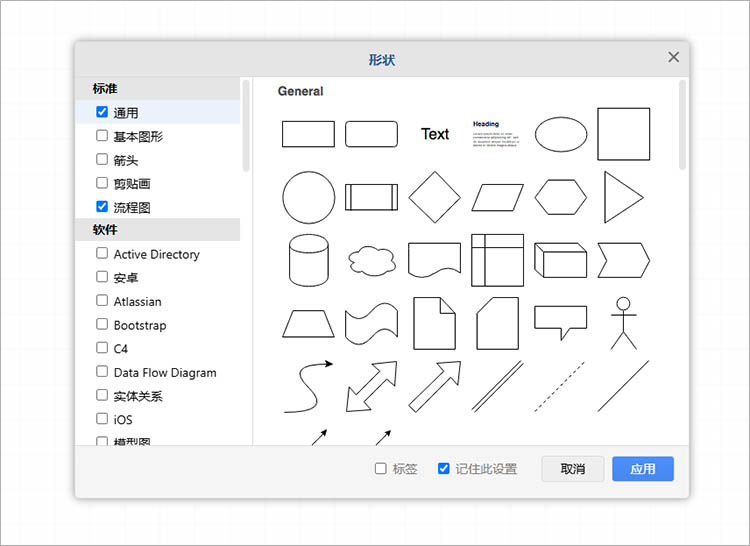The width and height of the screenshot is (750, 546).
Task: Select the double-line Link shape
Action: (x=497, y=386)
